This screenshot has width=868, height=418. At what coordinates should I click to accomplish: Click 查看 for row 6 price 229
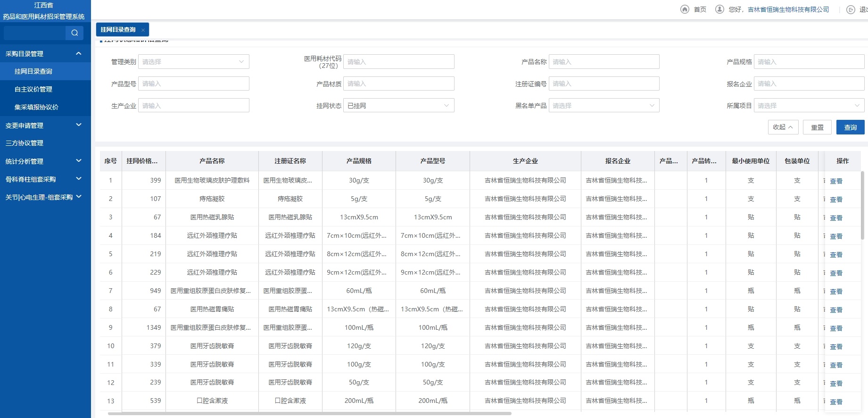point(836,273)
